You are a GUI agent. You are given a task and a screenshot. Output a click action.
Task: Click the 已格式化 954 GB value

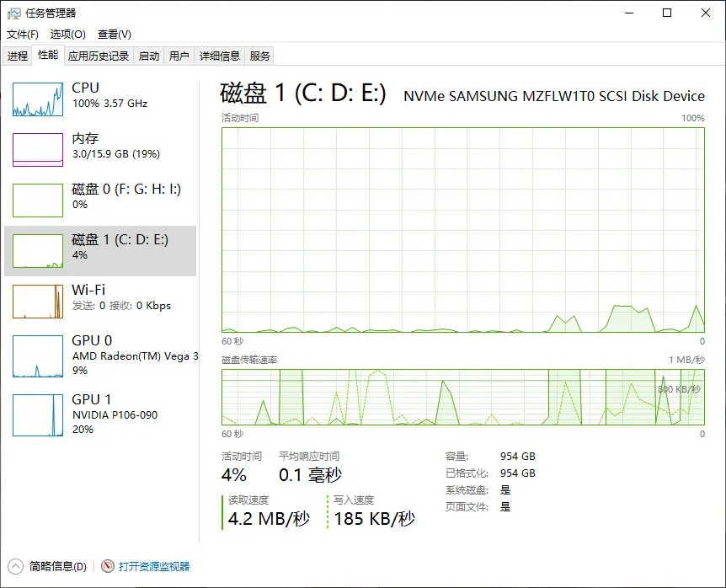(518, 473)
